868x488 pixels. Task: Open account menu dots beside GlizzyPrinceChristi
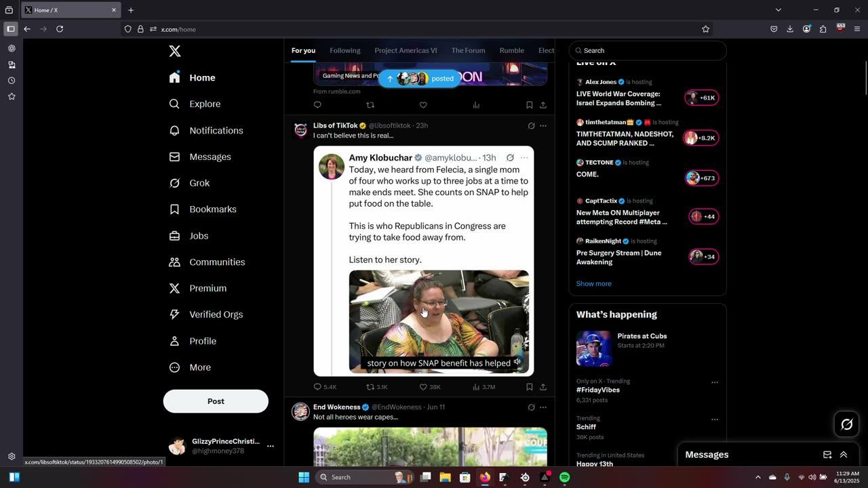(270, 446)
